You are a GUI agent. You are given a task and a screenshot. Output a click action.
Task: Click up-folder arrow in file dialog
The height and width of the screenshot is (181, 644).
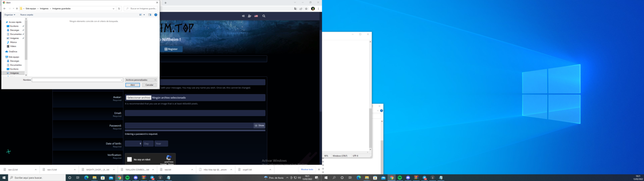17,8
